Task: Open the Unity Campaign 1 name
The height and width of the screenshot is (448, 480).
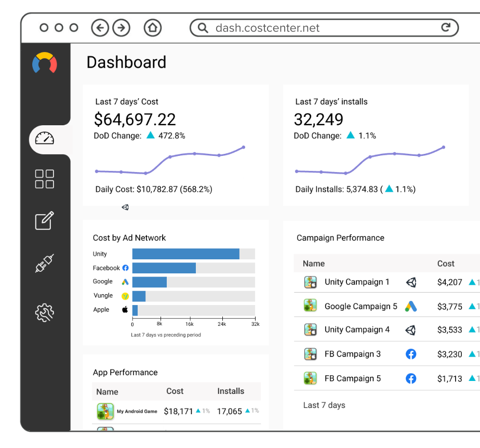Action: coord(357,282)
